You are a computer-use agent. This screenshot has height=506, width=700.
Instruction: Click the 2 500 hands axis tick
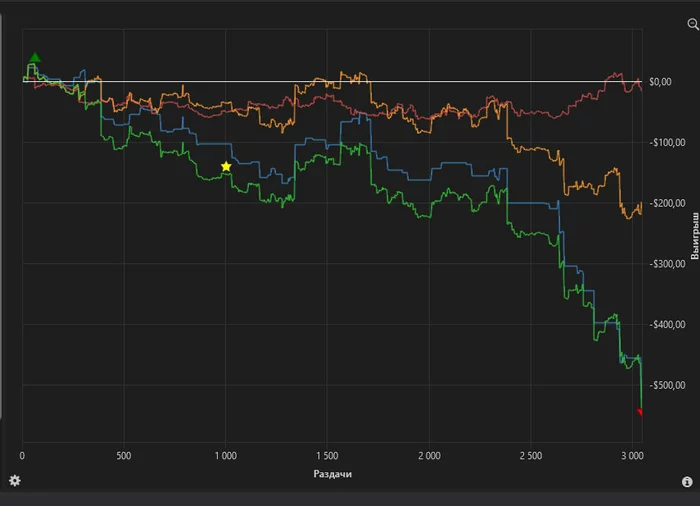tap(530, 456)
